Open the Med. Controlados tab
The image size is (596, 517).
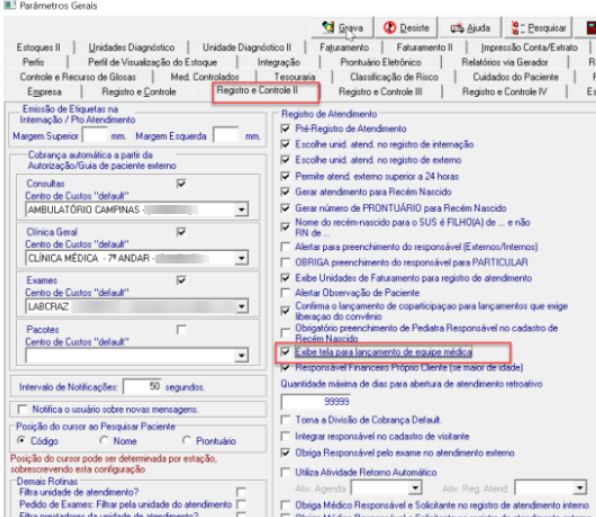click(205, 77)
